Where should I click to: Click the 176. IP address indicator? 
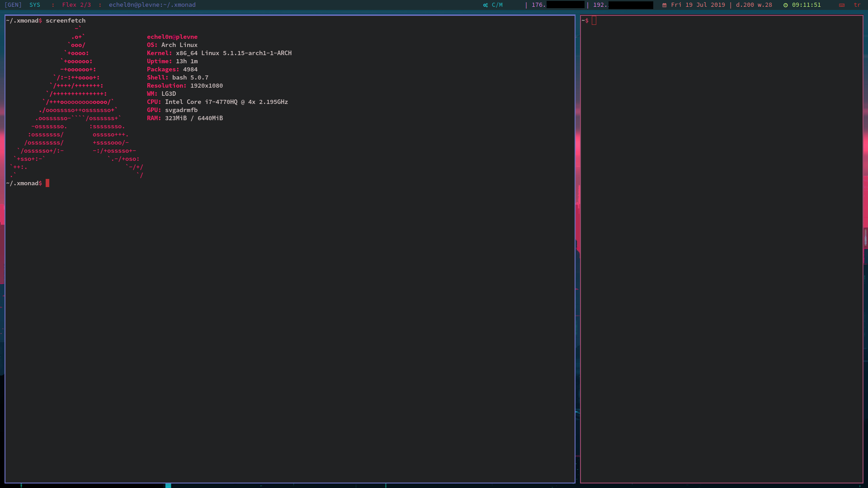[x=538, y=5]
